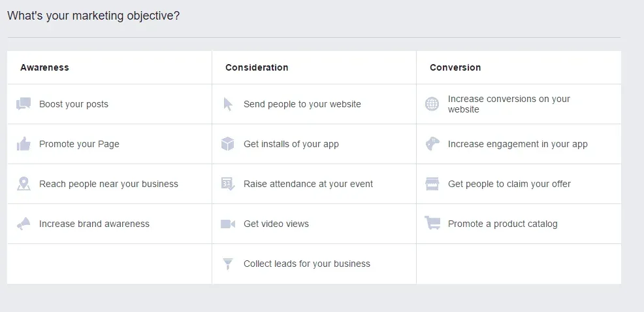Viewport: 644px width, 312px height.
Task: Click the thumbs-up icon for Promote your Page
Action: [24, 144]
